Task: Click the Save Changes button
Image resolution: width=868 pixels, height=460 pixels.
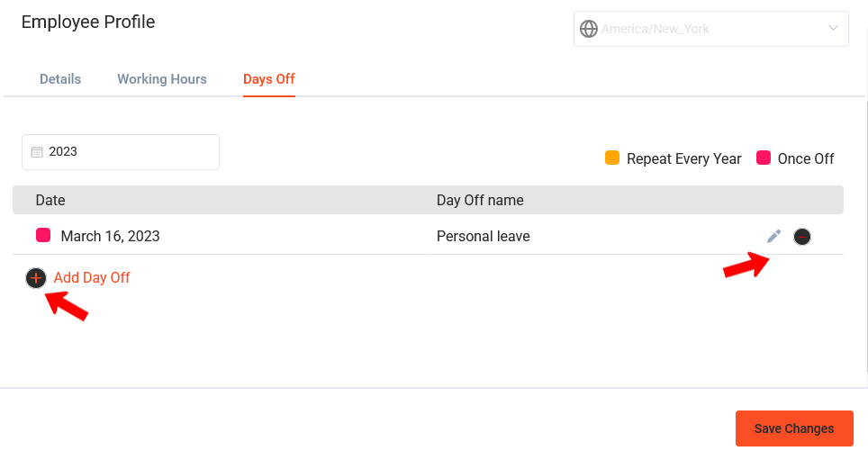Action: 794,428
